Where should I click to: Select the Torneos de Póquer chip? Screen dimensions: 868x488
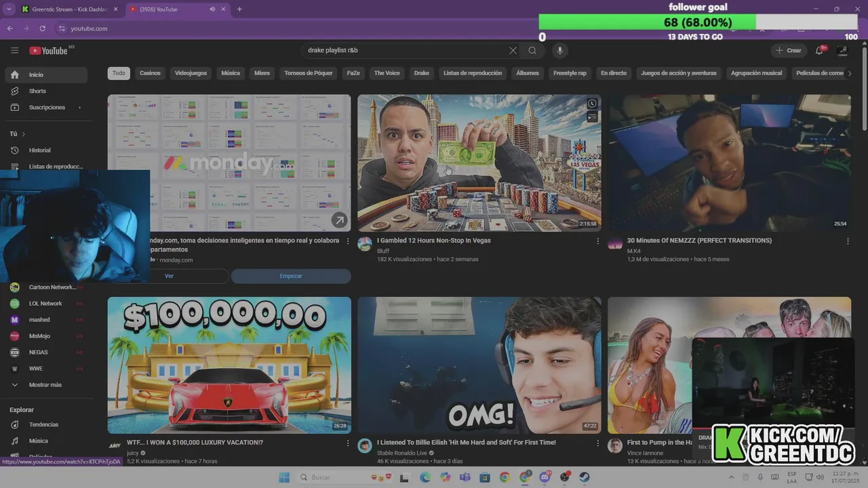(x=309, y=73)
